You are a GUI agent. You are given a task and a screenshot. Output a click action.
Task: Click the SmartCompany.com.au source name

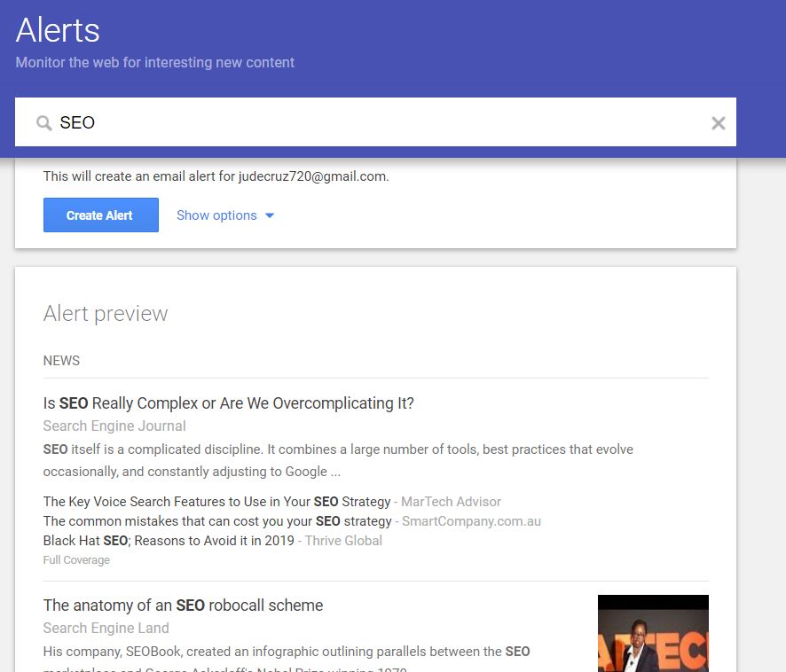(471, 521)
